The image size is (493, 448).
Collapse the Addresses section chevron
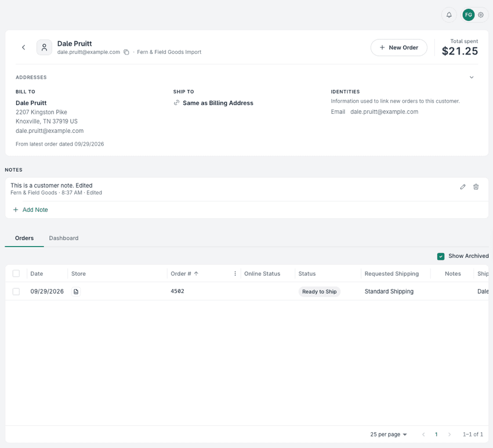click(x=472, y=77)
